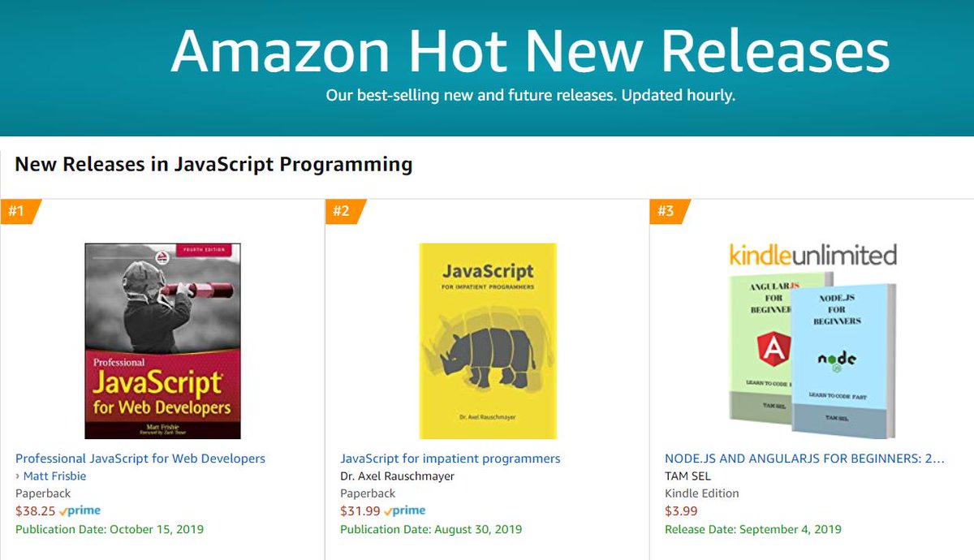Open the Professional JavaScript for Web Developers book cover
This screenshot has width=974, height=560.
(x=162, y=341)
